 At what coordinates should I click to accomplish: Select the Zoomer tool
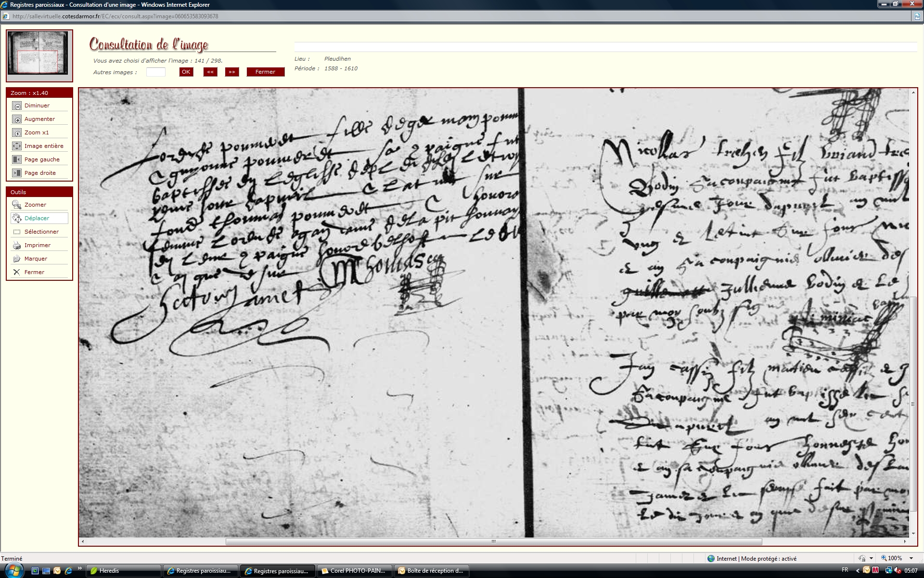click(35, 205)
